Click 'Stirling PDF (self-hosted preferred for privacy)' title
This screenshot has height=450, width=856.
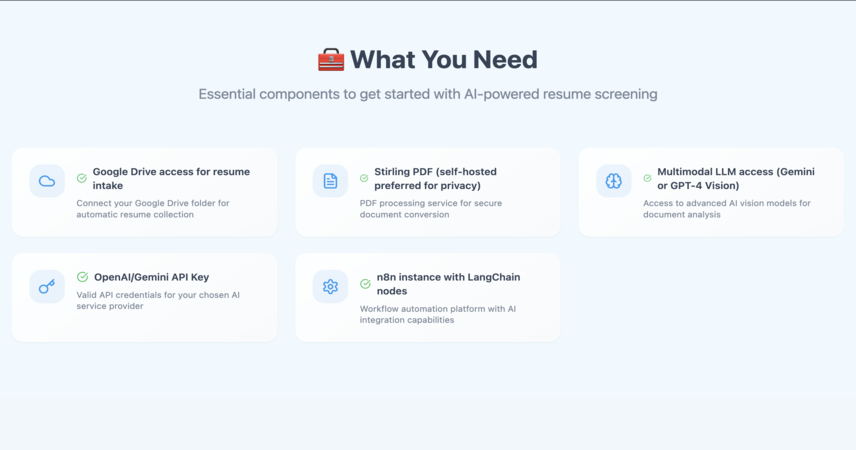point(436,179)
